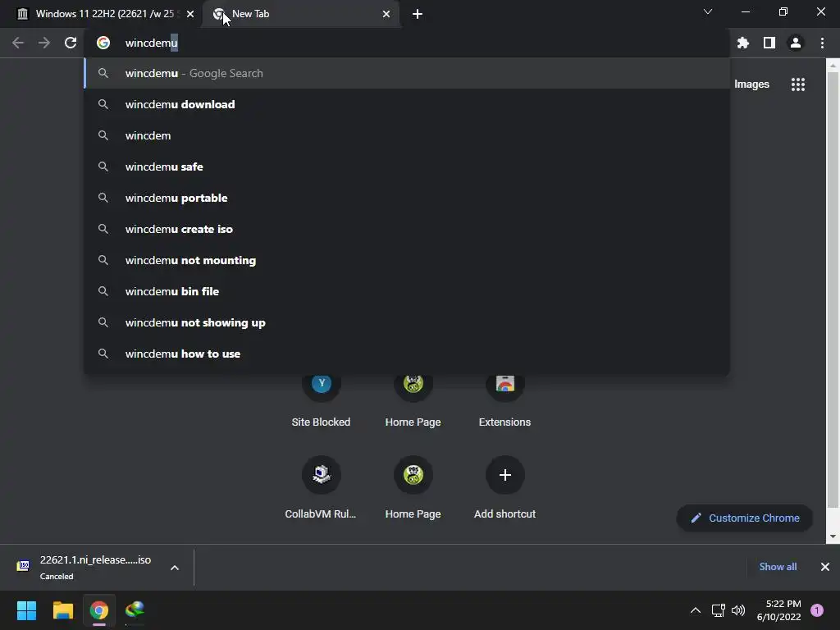The height and width of the screenshot is (630, 840).
Task: Open the tab search dropdown arrow
Action: [708, 11]
